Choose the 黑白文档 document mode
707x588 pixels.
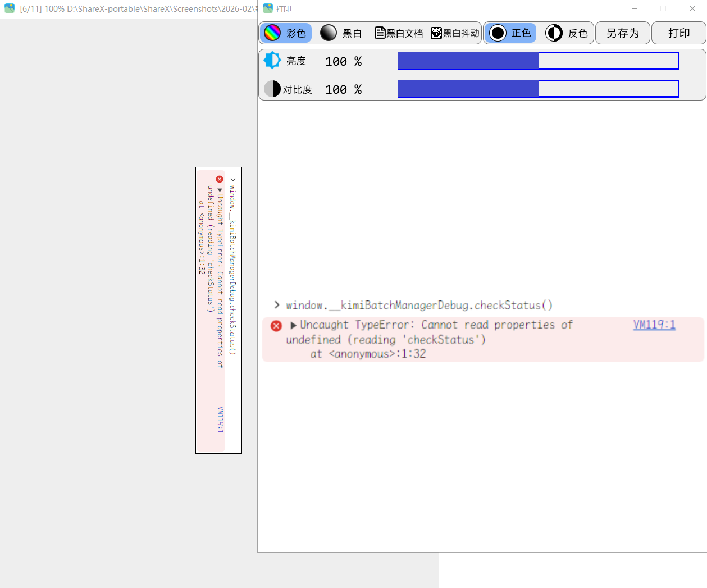(x=404, y=33)
